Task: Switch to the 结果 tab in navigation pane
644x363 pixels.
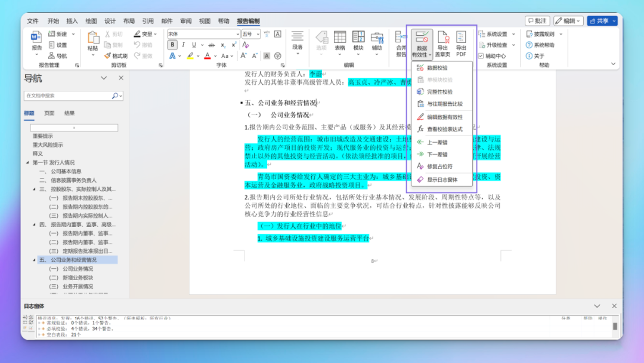Action: [69, 113]
